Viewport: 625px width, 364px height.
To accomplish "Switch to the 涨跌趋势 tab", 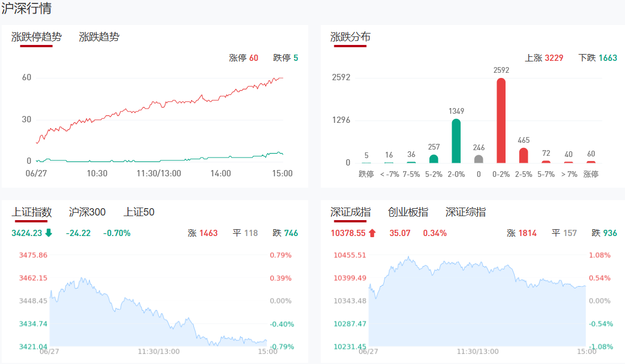I will [99, 37].
